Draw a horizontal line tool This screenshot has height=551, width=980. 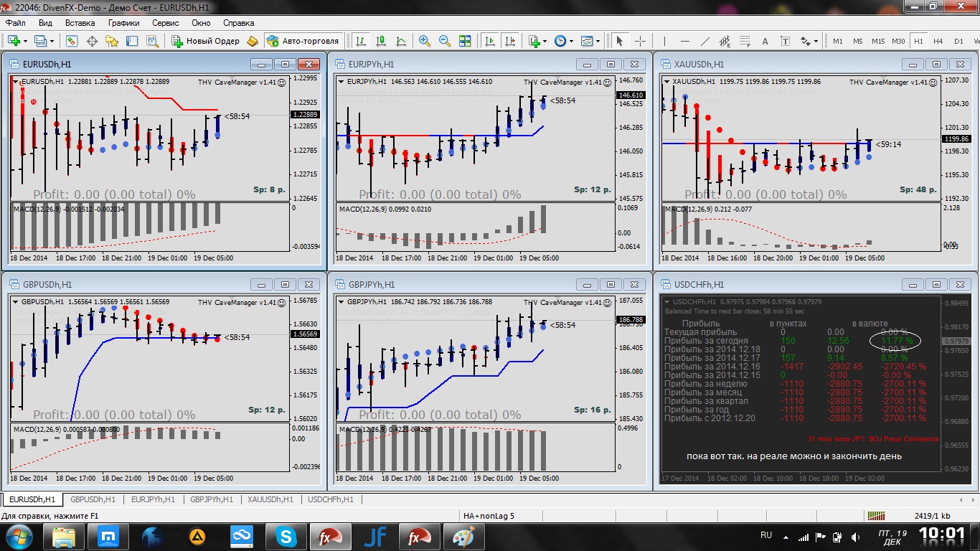coord(684,41)
